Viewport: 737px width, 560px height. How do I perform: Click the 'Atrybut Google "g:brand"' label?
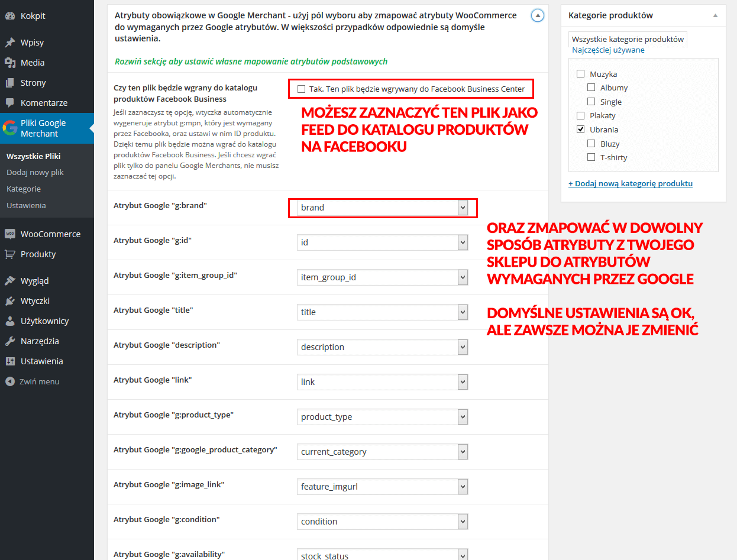point(160,206)
